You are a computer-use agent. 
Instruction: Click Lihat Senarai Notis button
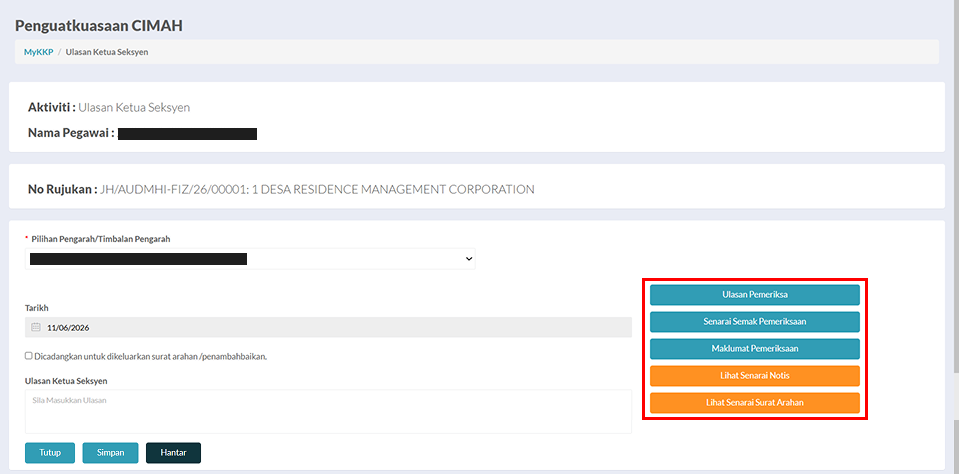pyautogui.click(x=755, y=376)
